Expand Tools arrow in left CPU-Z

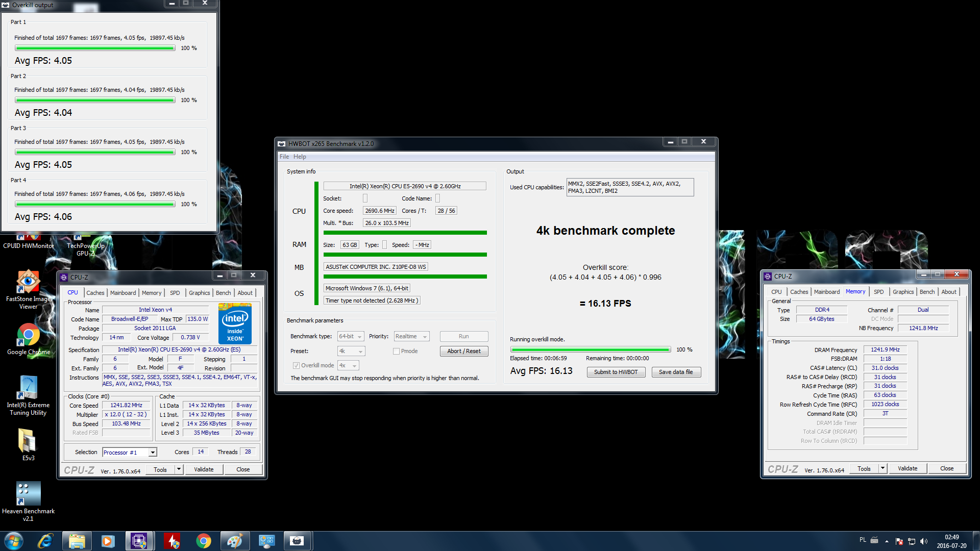[179, 469]
